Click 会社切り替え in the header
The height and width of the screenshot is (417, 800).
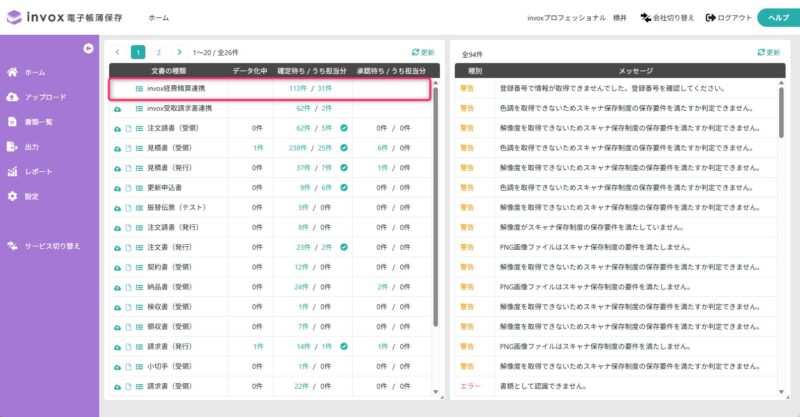tap(667, 18)
